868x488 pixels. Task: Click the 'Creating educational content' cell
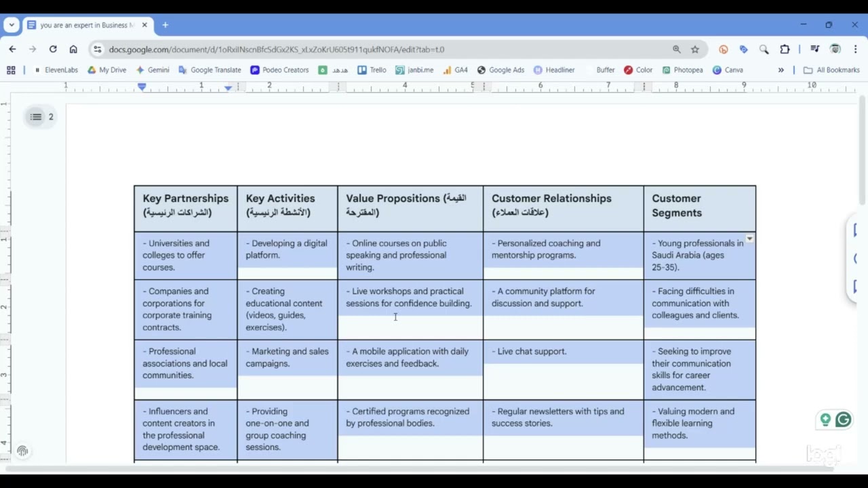[x=288, y=309]
